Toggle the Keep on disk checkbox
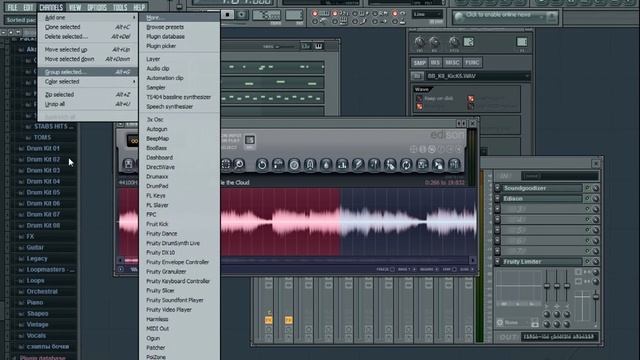This screenshot has width=640, height=360. (419, 98)
